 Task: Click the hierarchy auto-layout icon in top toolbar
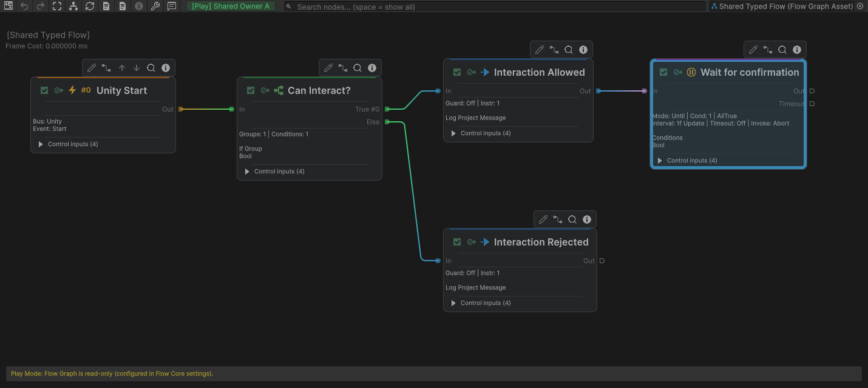(x=73, y=6)
